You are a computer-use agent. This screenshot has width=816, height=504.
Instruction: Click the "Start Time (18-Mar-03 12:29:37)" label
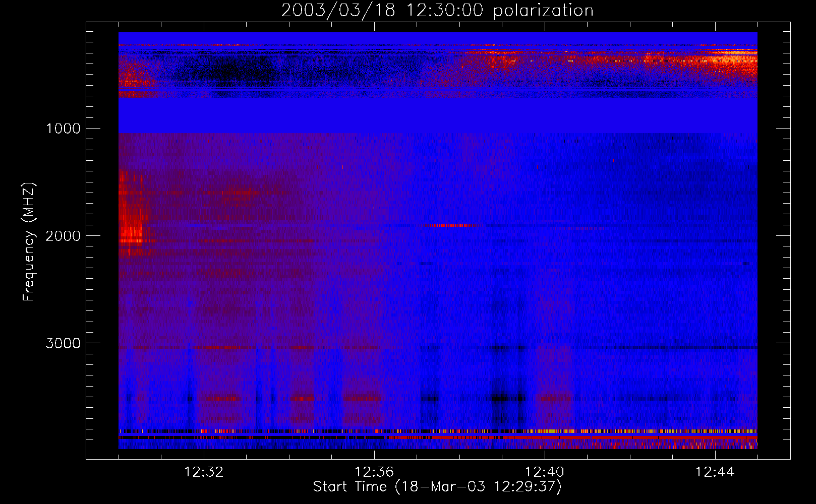(x=437, y=487)
